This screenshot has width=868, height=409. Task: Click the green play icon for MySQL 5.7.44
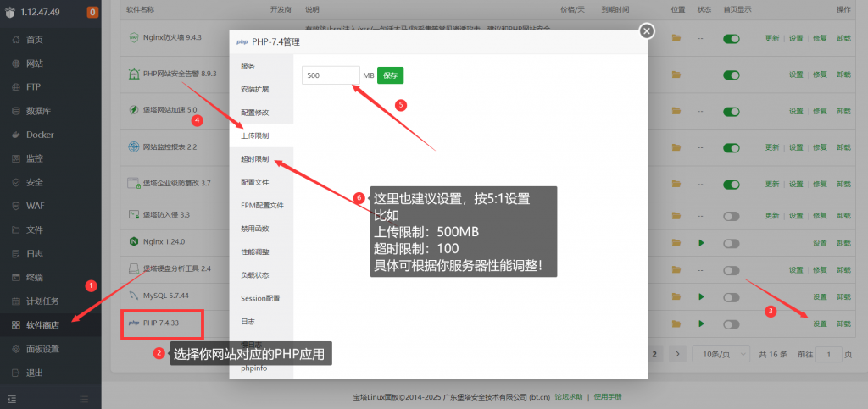coord(701,297)
